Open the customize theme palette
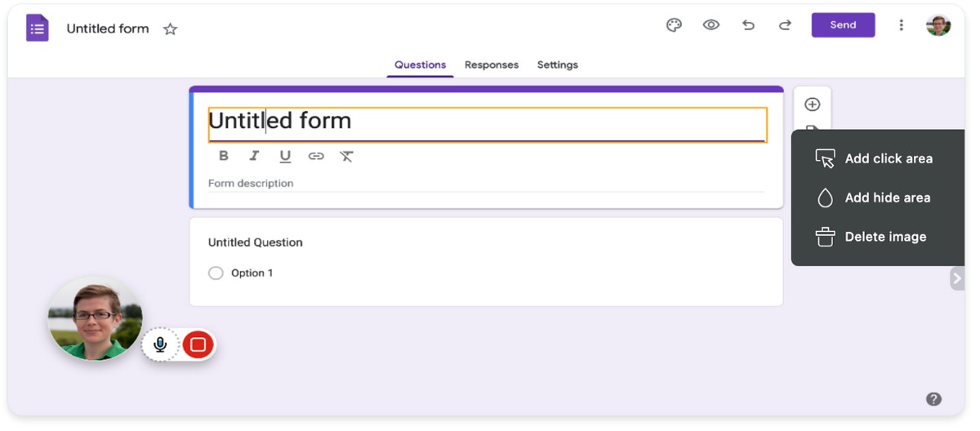The height and width of the screenshot is (431, 980). tap(674, 25)
